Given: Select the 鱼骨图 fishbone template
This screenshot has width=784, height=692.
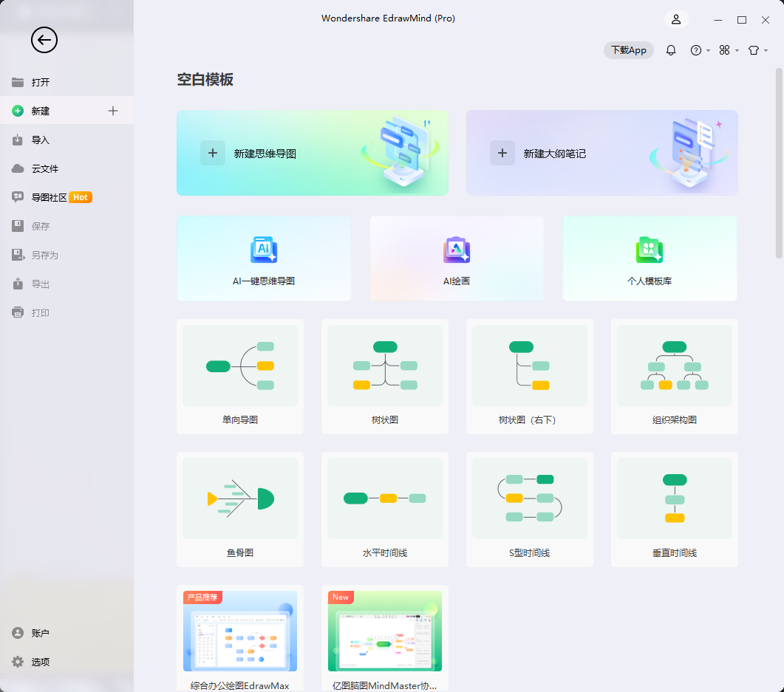Looking at the screenshot, I should tap(240, 510).
